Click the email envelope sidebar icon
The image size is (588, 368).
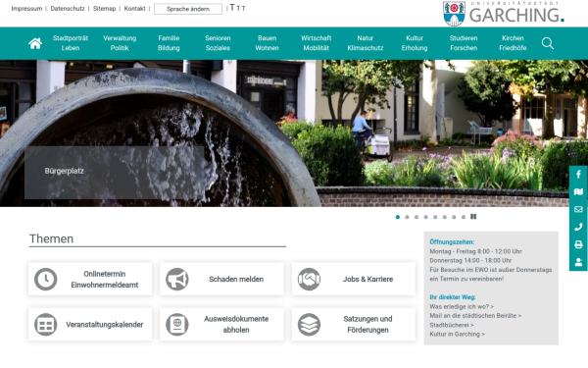click(x=578, y=209)
